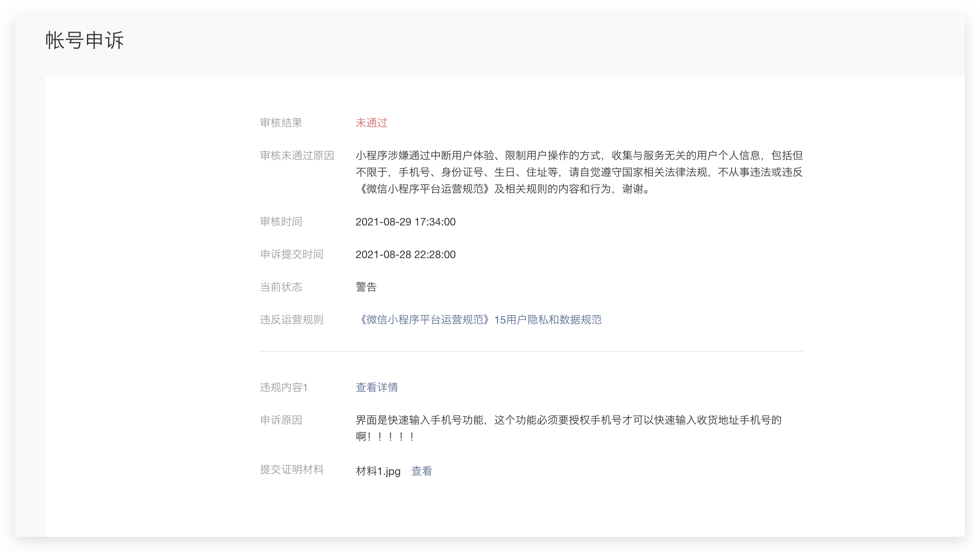Viewport: 980px width, 552px height.
Task: Click the 审核未通过原因 label
Action: coord(297,155)
